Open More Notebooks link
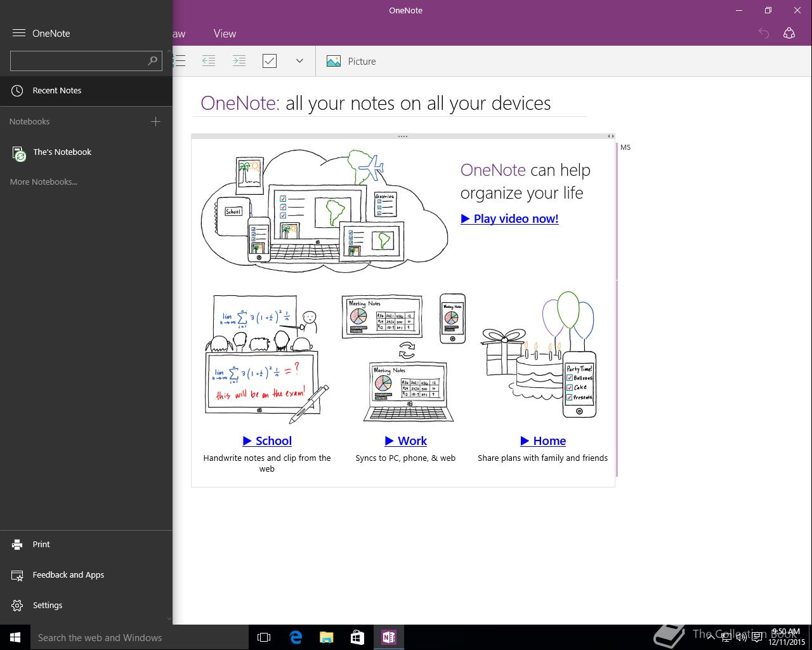Screen dimensions: 812x650 coord(43,182)
